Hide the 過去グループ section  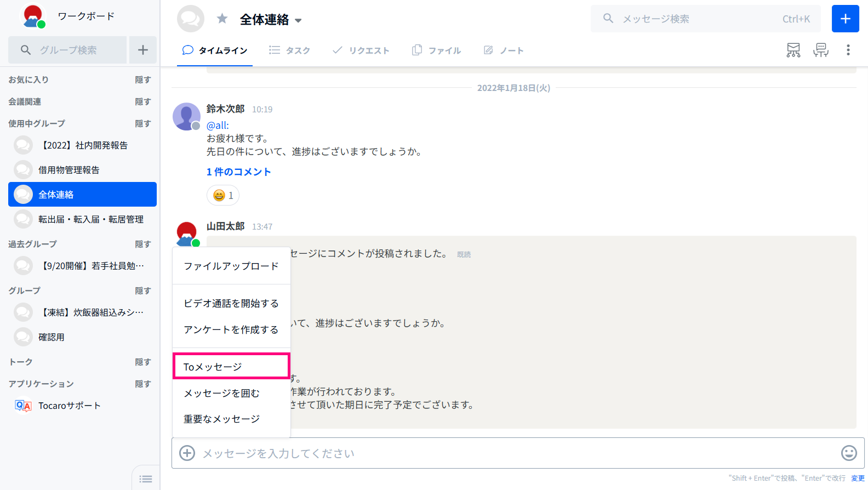click(x=143, y=244)
